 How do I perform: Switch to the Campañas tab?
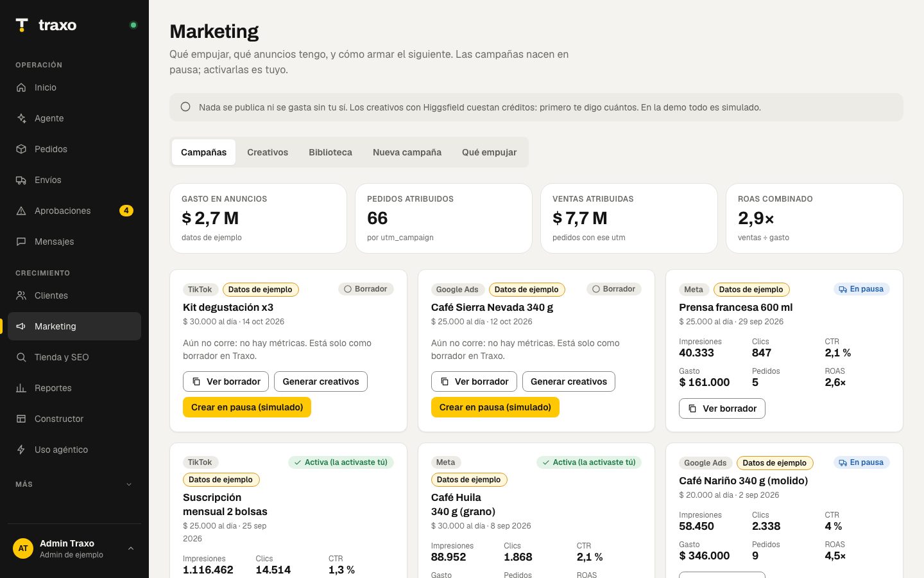(x=203, y=152)
